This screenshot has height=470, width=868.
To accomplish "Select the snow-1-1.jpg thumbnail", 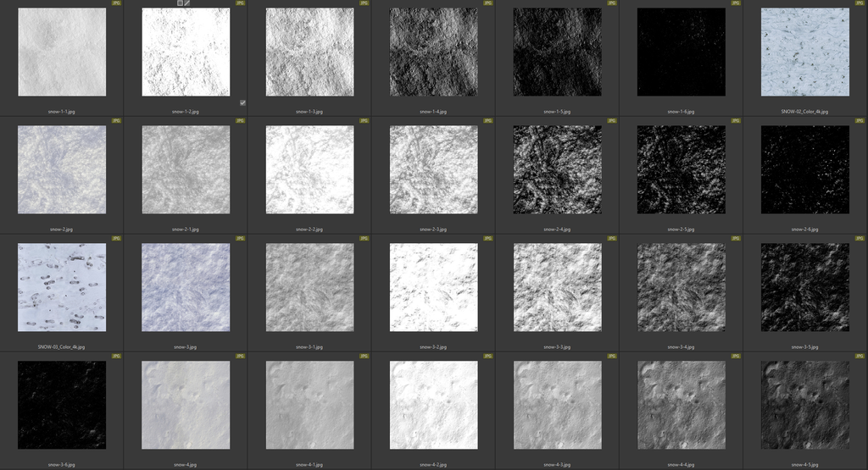I will click(62, 53).
